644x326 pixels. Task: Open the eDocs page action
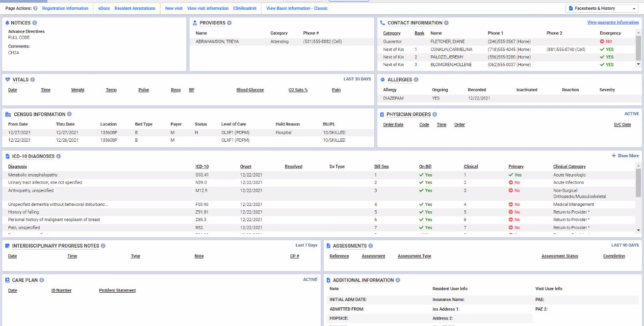point(103,8)
